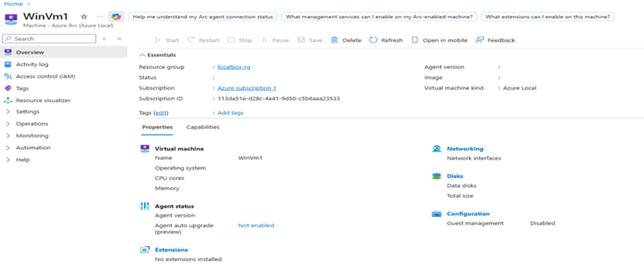
Task: Click the Configuration section icon
Action: point(437,214)
